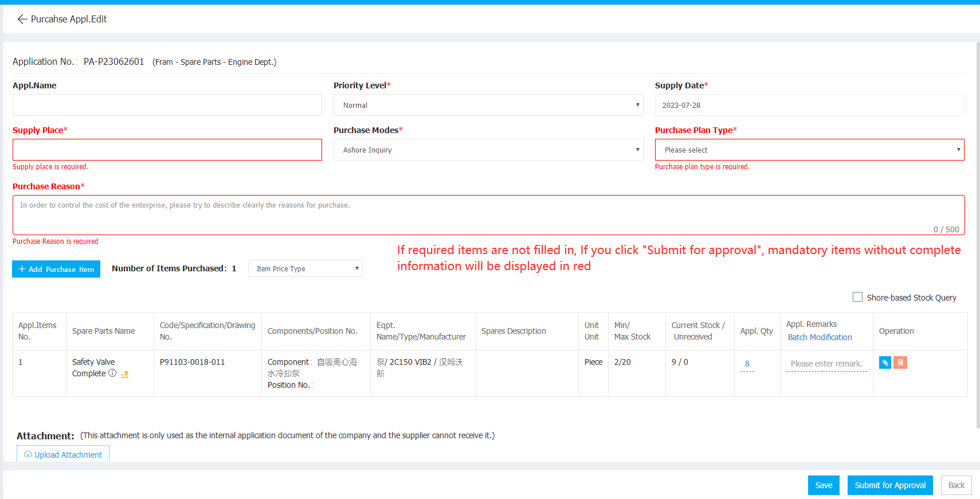Click the info icon next to Safety Valve Complete
980x499 pixels.
click(x=112, y=373)
